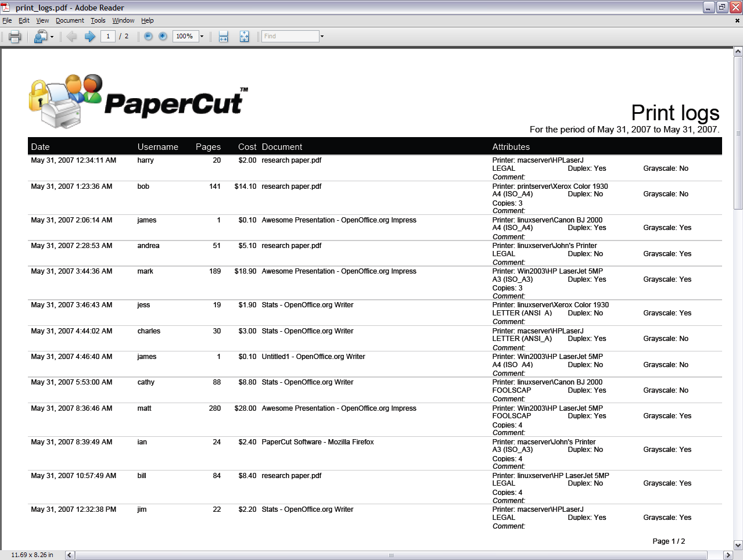Image resolution: width=743 pixels, height=560 pixels.
Task: Go to next page with blue arrow
Action: coord(90,37)
